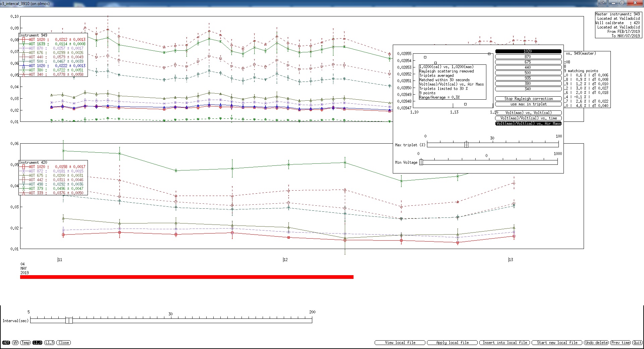Select the L1.5 data level
644x349 pixels.
50,343
